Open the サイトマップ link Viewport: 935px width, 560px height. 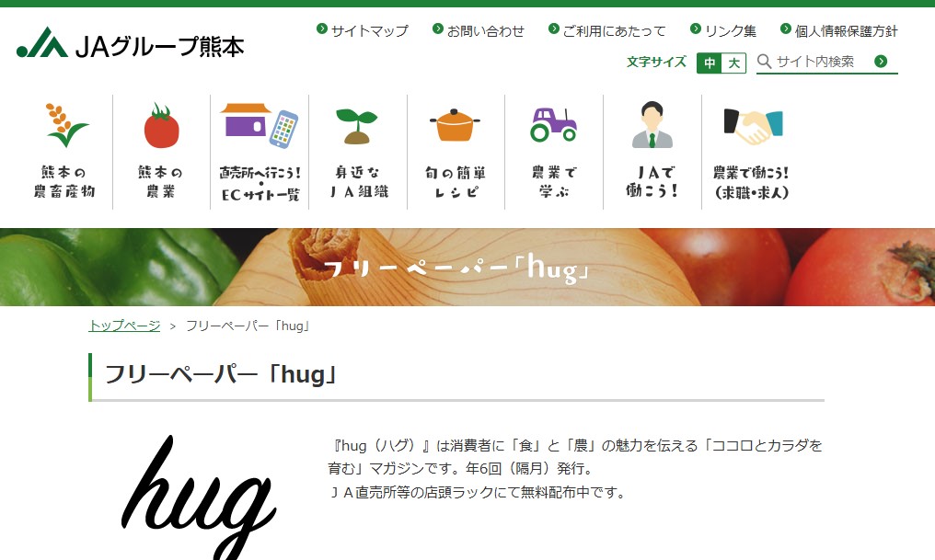(363, 30)
